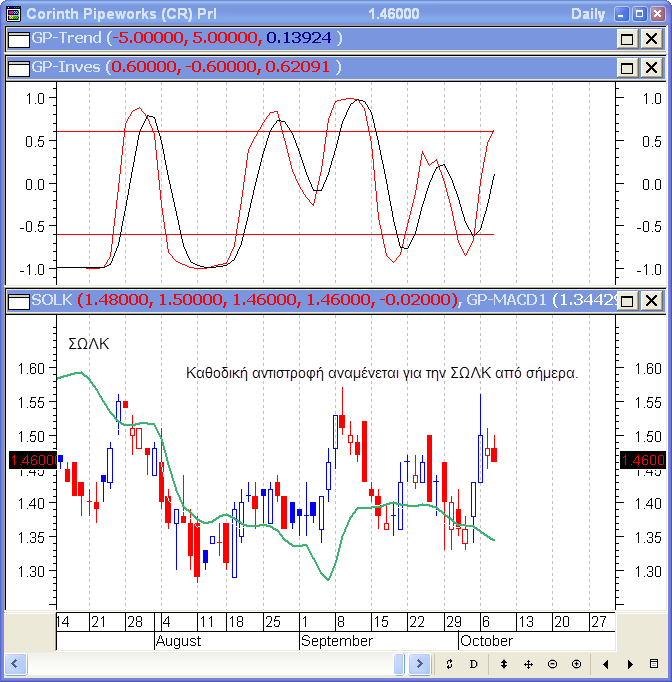Maximize the GP-Trend inner window
This screenshot has height=682, width=672.
pyautogui.click(x=627, y=39)
